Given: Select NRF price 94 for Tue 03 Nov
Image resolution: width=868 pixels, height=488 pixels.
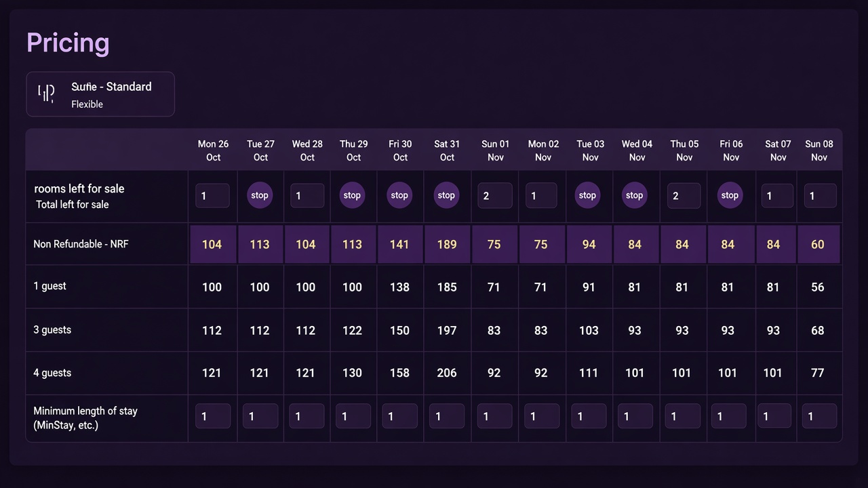Looking at the screenshot, I should 589,245.
